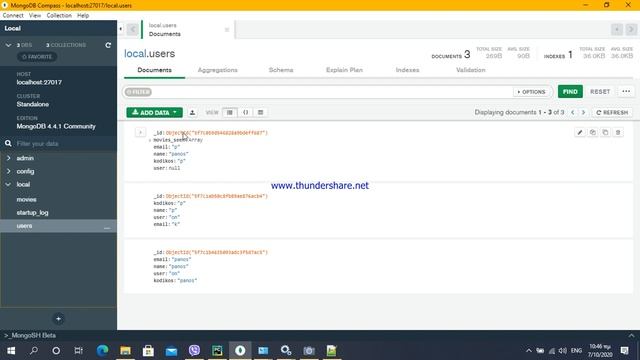Collapse the local database

click(9, 184)
